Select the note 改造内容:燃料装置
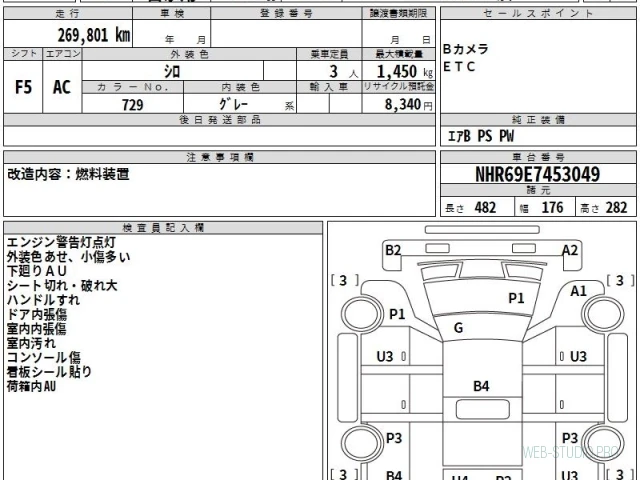 tap(68, 174)
